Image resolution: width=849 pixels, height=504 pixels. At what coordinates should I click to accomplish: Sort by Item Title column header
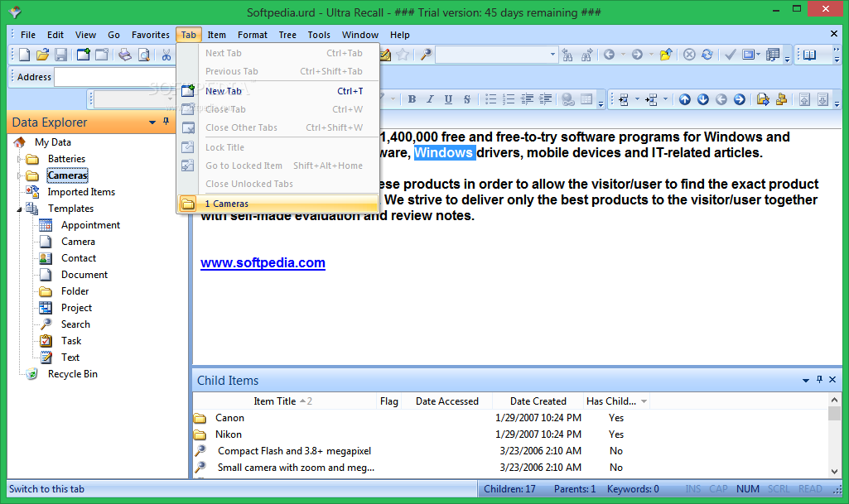(284, 401)
